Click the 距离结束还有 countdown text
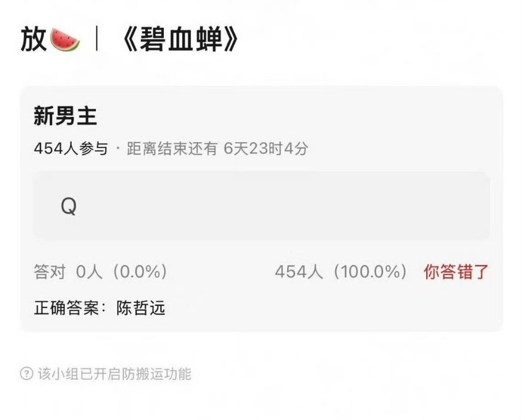The width and height of the screenshot is (521, 420). 172,149
